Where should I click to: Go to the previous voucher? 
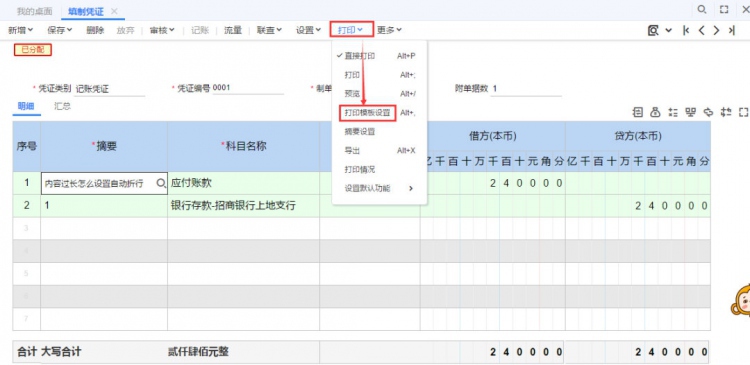point(701,30)
